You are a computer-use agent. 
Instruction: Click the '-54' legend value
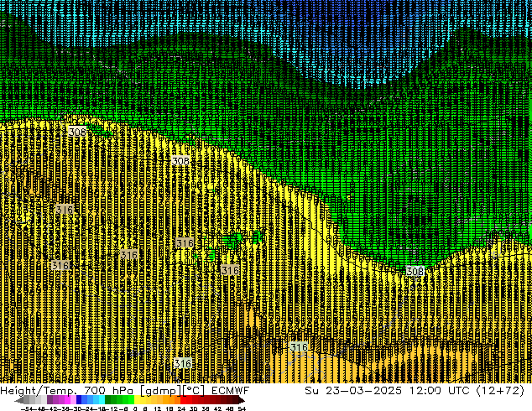point(27,408)
